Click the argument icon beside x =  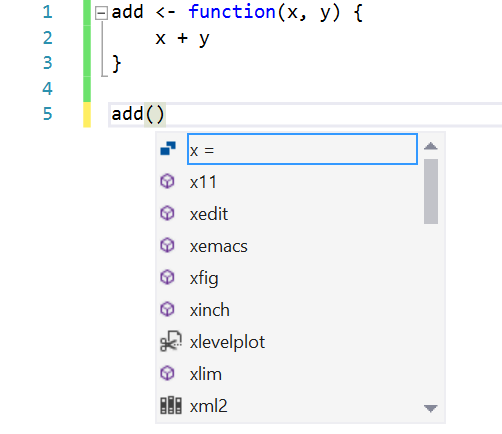click(x=168, y=149)
